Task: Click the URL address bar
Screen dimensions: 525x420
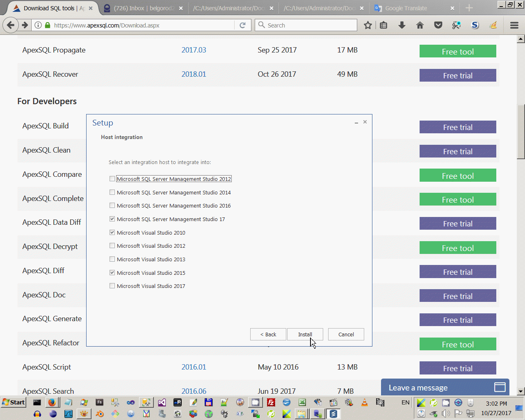Action: 142,25
